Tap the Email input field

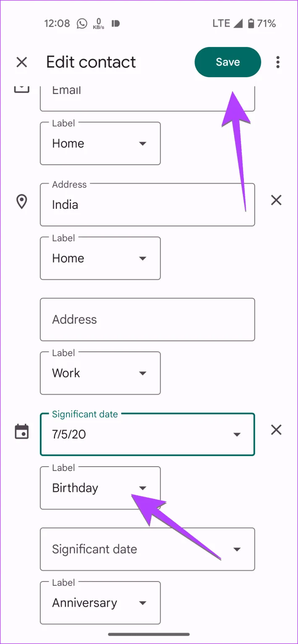[147, 94]
